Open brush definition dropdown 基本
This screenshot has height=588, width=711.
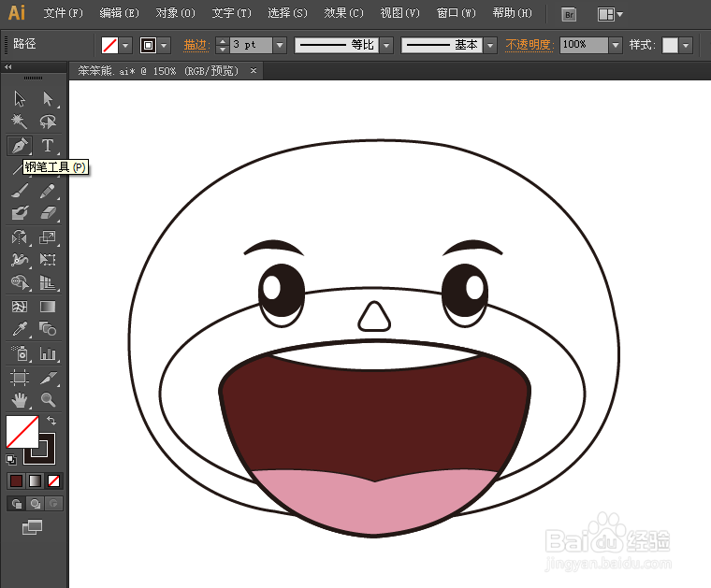tap(490, 45)
